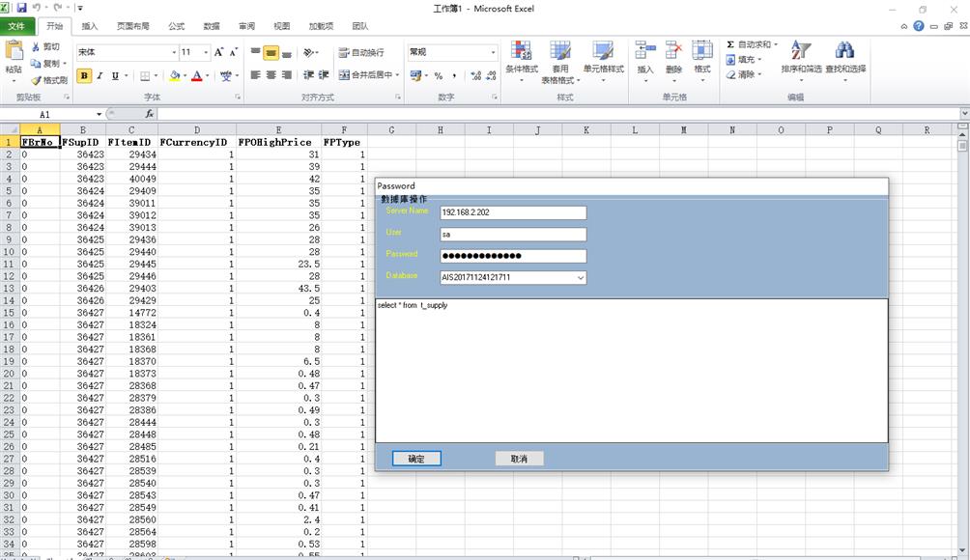Expand the formula bar
Screen dimensions: 970x560
[964, 114]
